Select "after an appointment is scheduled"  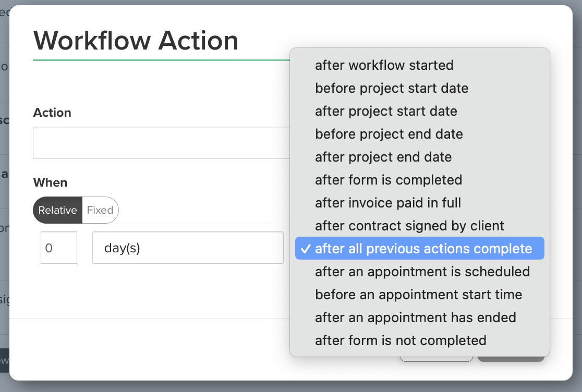(422, 272)
